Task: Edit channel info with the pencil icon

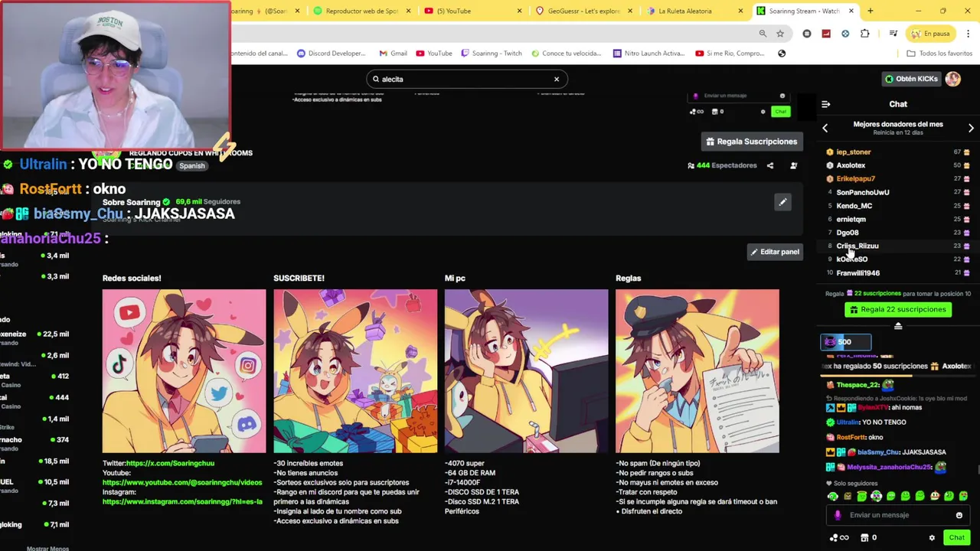Action: [x=782, y=202]
